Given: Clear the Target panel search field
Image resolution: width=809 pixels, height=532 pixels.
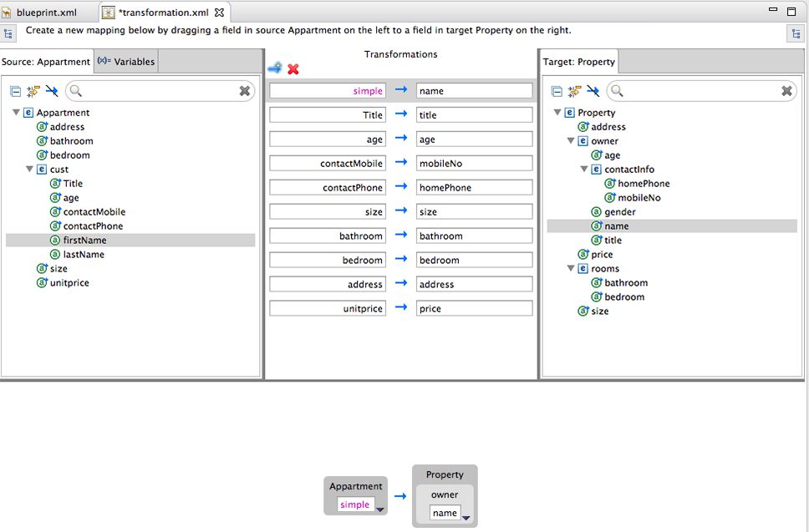Looking at the screenshot, I should [x=787, y=91].
